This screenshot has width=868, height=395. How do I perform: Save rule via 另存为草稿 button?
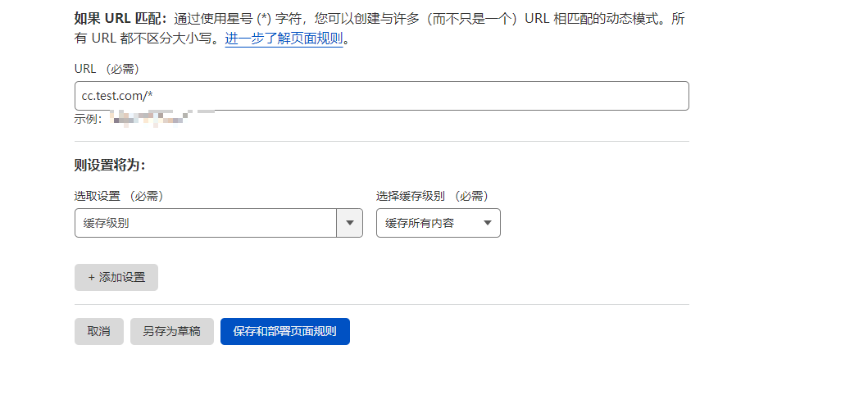(171, 332)
